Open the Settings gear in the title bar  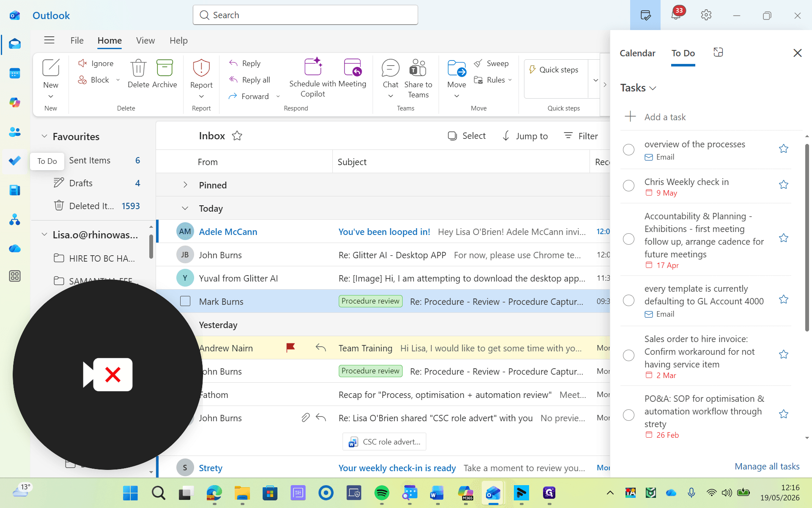pyautogui.click(x=706, y=15)
